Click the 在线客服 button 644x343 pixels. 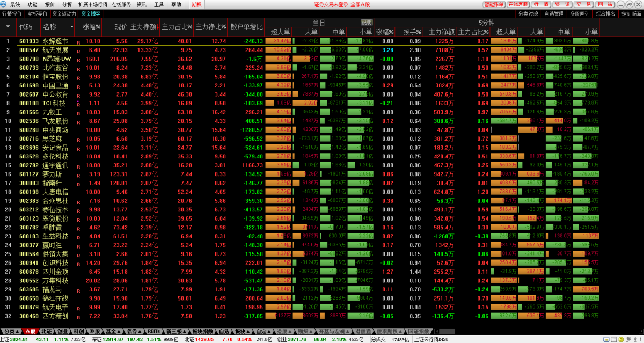pos(518,4)
